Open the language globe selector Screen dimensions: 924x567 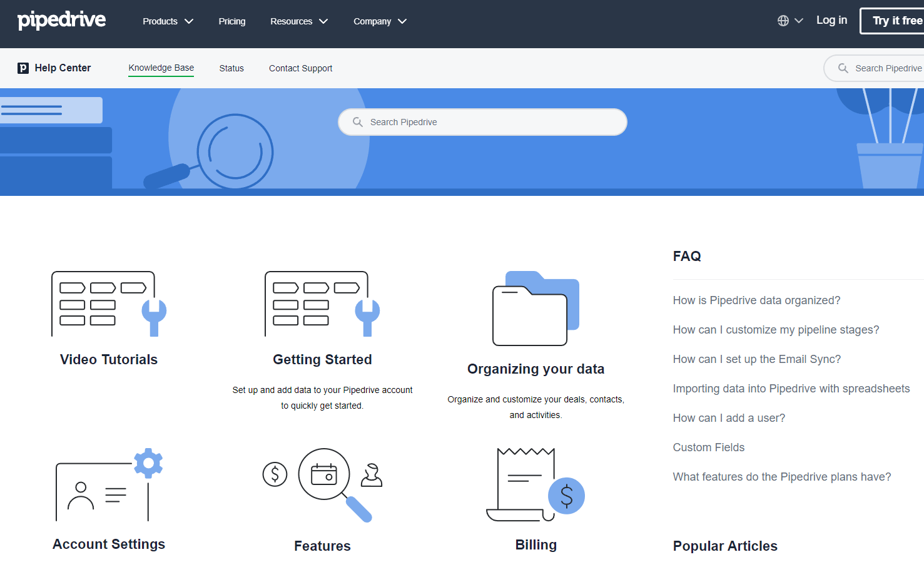[x=790, y=21]
